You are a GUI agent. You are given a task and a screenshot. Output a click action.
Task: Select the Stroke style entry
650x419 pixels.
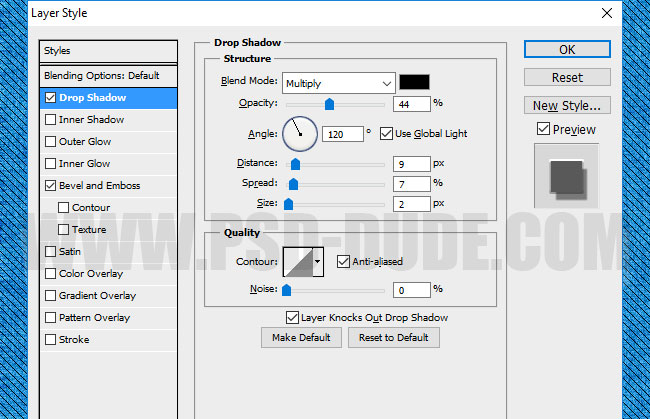(73, 340)
